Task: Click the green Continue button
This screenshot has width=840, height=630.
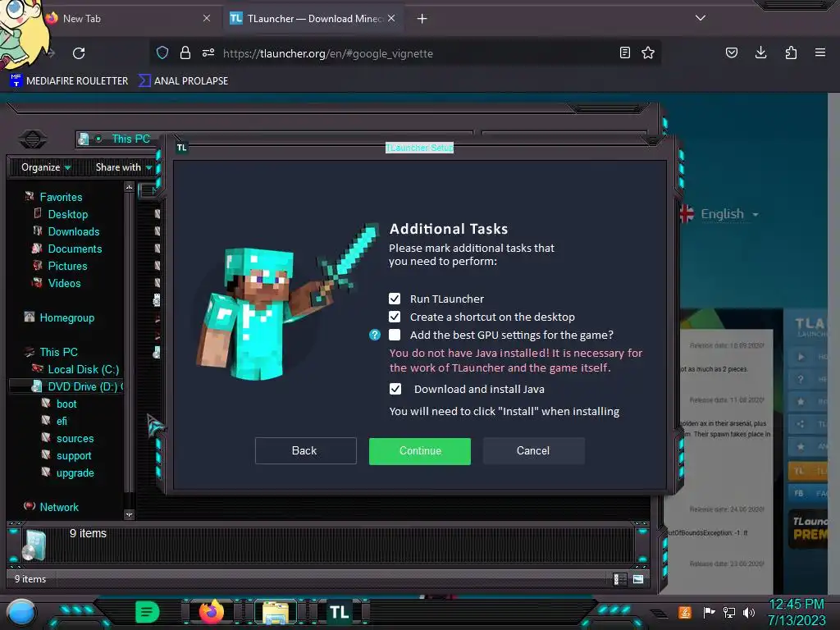Action: pos(420,451)
